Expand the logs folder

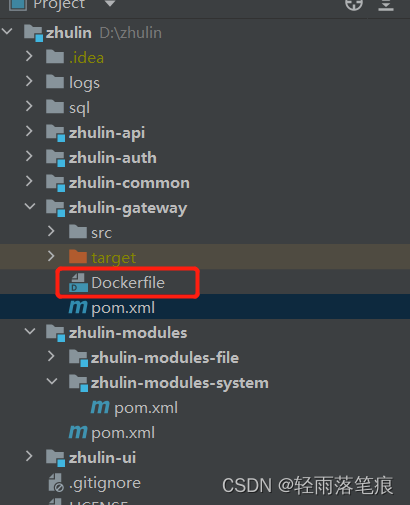click(29, 81)
